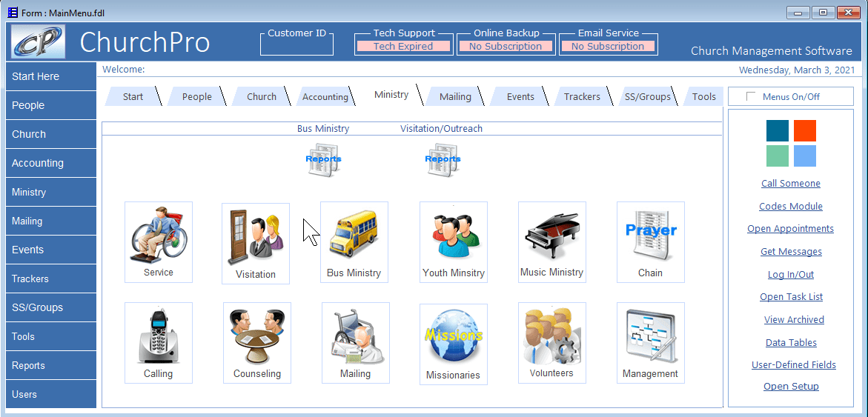The height and width of the screenshot is (417, 868).
Task: Open SS/Groups from the left sidebar
Action: [x=51, y=307]
